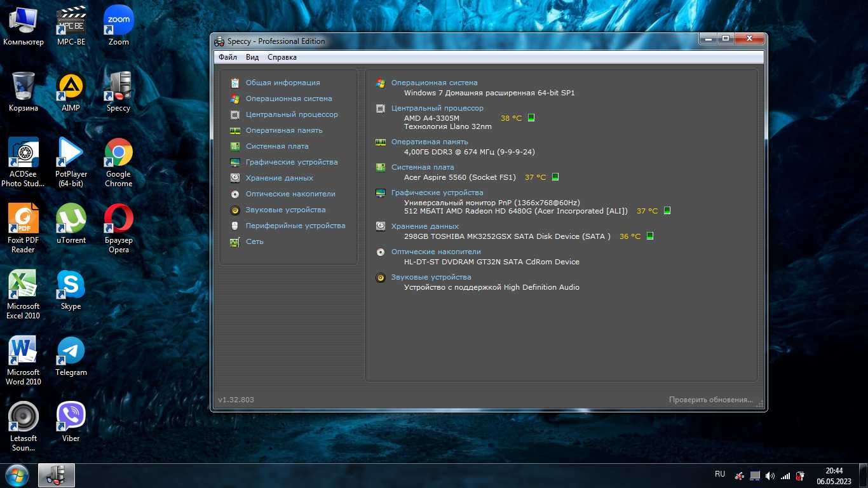Image resolution: width=868 pixels, height=488 pixels.
Task: Click the Windows flag icon in summary panel
Action: [x=381, y=83]
